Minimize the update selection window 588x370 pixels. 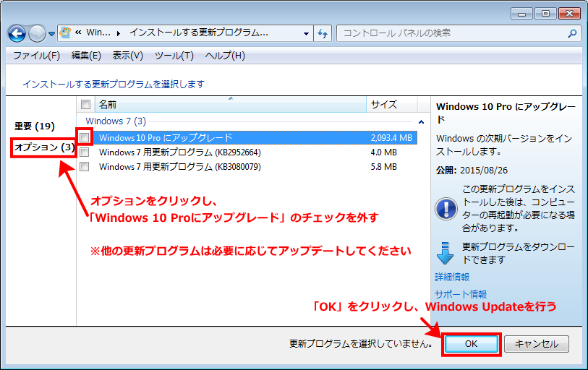tap(521, 14)
